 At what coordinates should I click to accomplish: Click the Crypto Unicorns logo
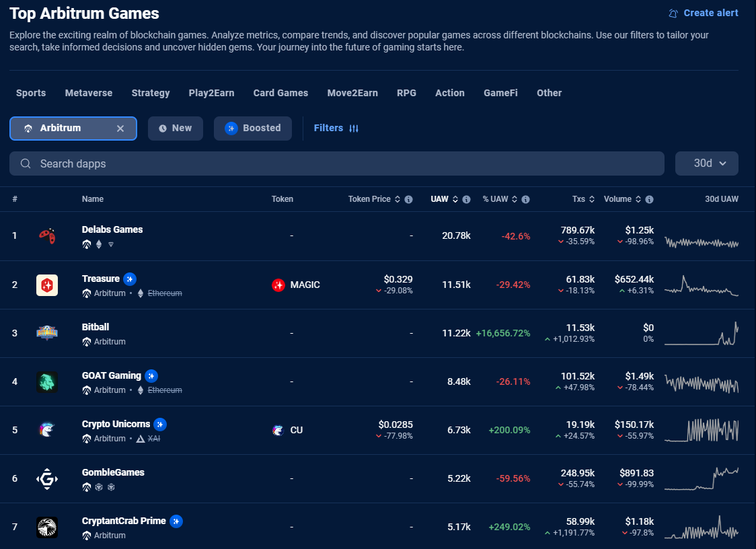tap(47, 430)
